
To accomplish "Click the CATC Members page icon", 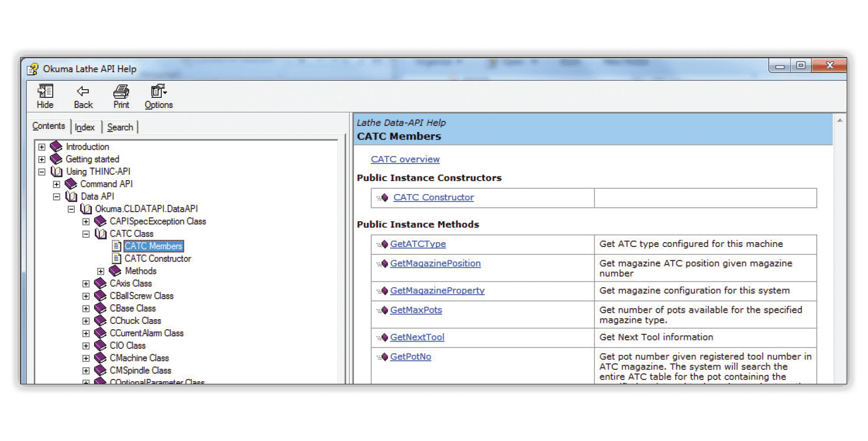I will [x=116, y=246].
